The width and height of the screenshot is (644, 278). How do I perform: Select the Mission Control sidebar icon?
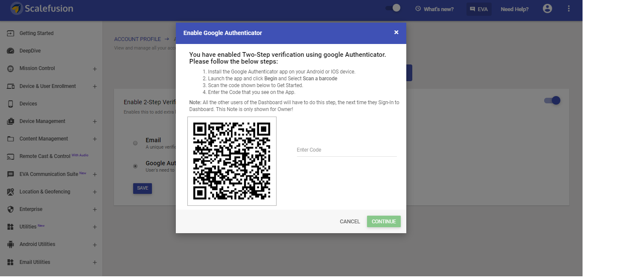click(11, 68)
